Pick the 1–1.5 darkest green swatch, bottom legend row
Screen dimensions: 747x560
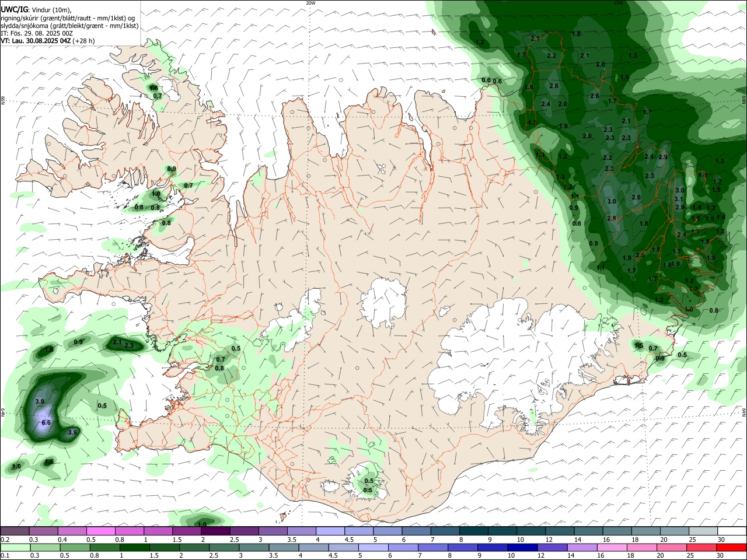click(135, 547)
